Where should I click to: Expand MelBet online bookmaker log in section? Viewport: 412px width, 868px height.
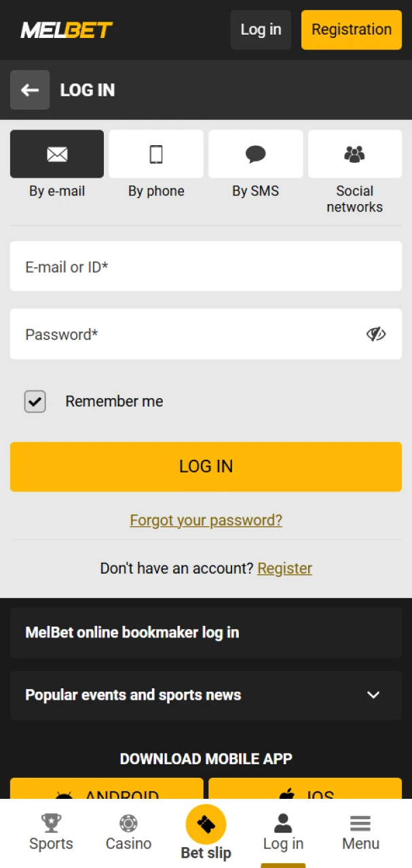[x=206, y=632]
